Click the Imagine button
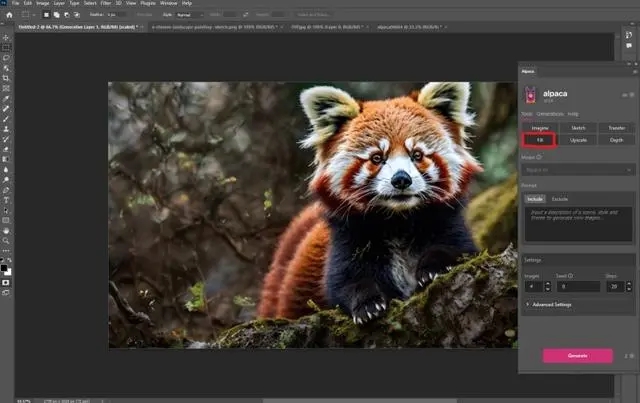 tap(540, 128)
